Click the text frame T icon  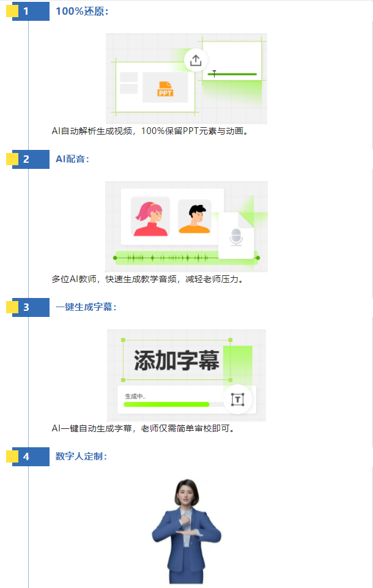click(237, 400)
